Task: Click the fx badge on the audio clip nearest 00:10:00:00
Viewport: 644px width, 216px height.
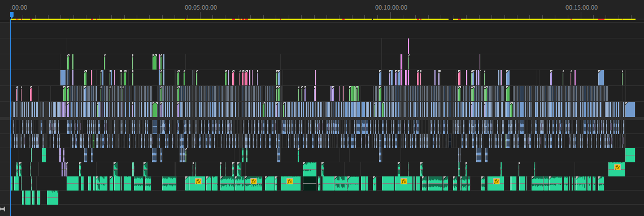Action: (x=404, y=181)
